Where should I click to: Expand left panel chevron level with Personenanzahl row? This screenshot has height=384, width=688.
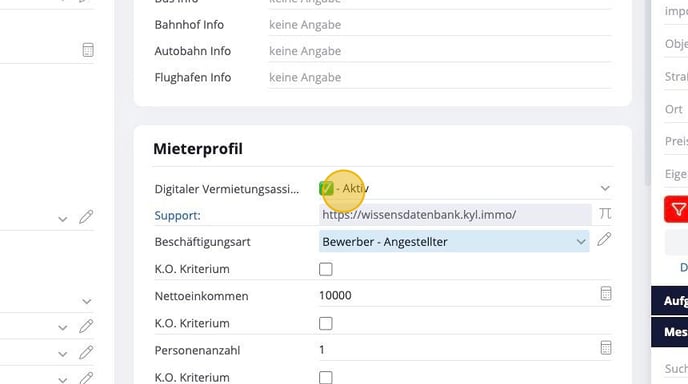63,354
